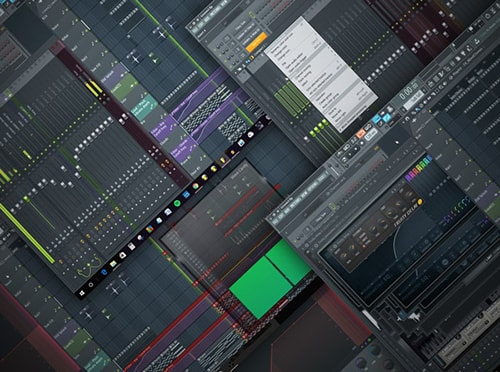Pick the blue swatch in the color row
The height and width of the screenshot is (372, 500).
pyautogui.click(x=430, y=159)
